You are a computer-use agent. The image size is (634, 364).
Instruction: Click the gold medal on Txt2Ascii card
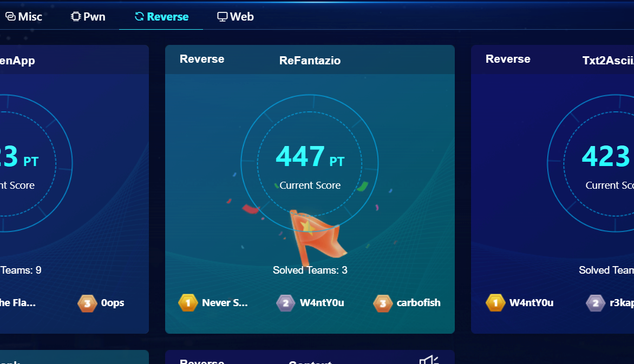(495, 302)
